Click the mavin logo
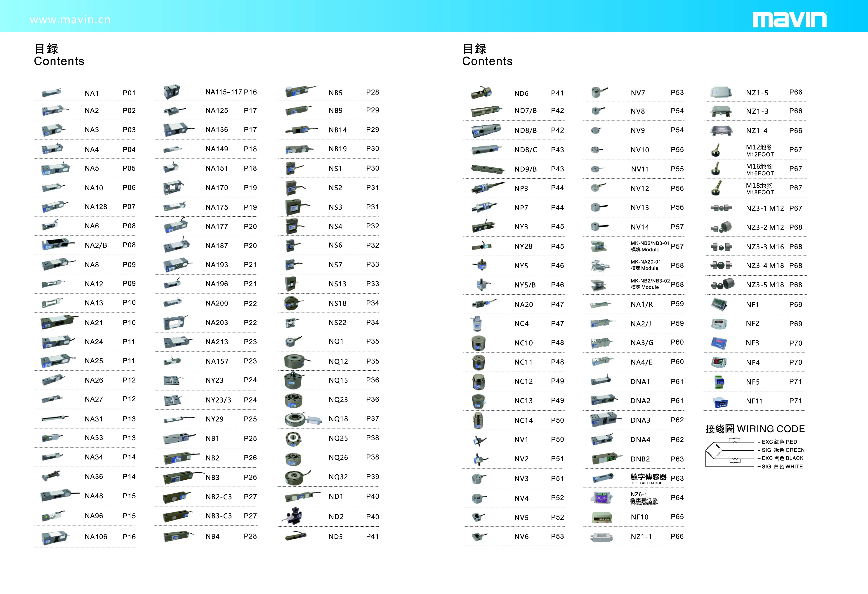This screenshot has height=594, width=868. pyautogui.click(x=790, y=19)
